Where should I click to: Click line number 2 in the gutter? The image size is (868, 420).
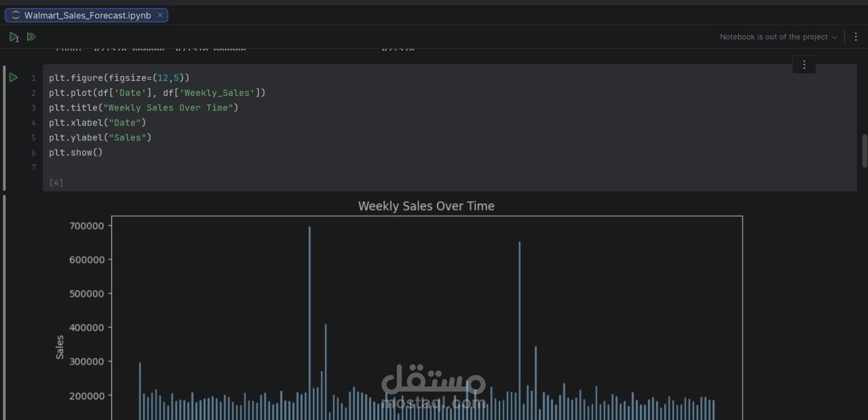click(x=34, y=93)
